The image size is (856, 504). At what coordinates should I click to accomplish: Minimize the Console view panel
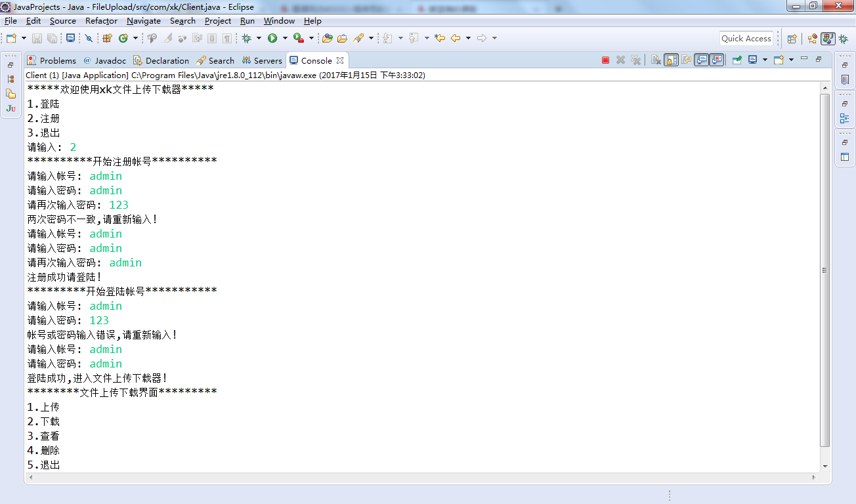pyautogui.click(x=803, y=58)
